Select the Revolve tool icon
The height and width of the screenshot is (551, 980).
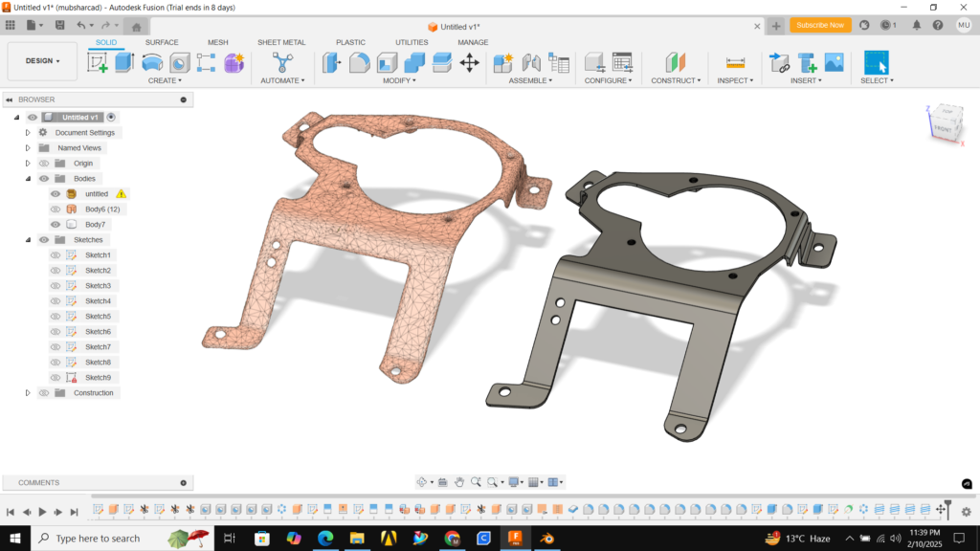pyautogui.click(x=152, y=63)
